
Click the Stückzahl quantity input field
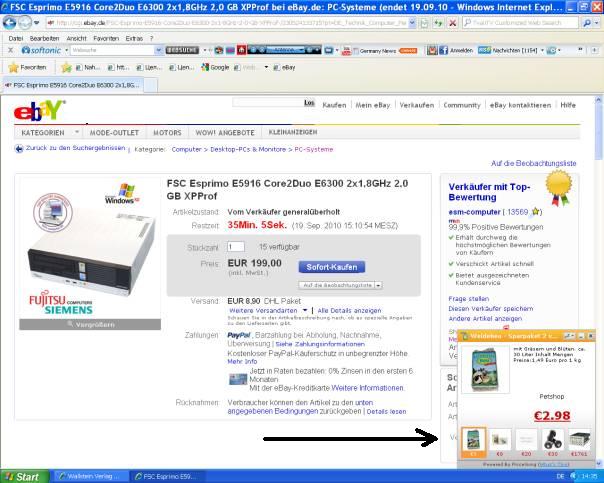235,247
